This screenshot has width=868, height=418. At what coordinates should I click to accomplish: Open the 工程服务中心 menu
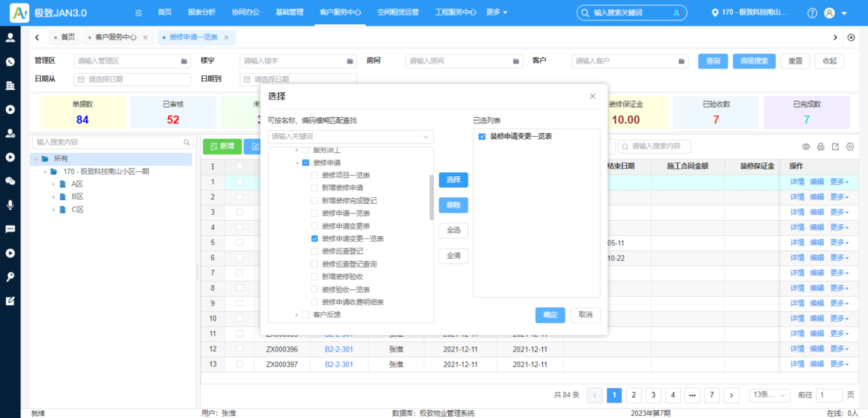[455, 12]
